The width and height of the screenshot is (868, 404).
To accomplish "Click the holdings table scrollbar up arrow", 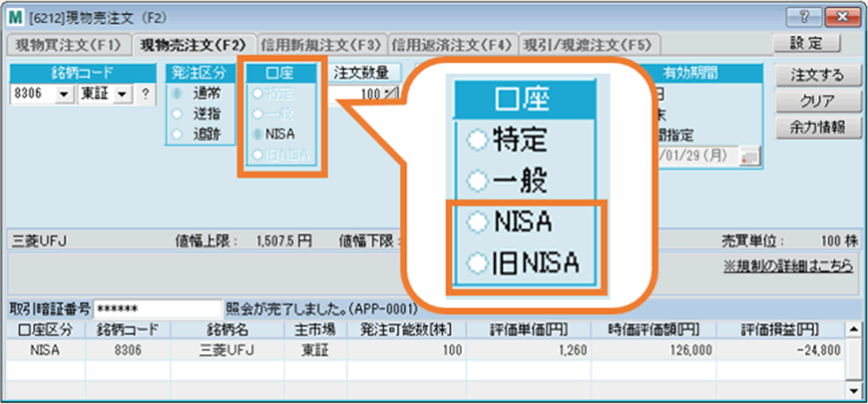I will [x=855, y=330].
